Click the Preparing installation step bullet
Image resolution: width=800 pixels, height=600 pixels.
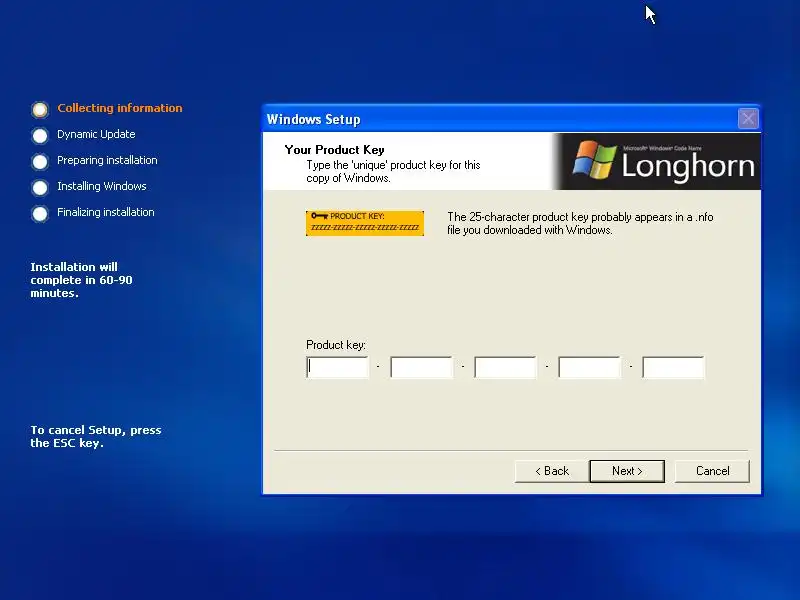tap(40, 161)
